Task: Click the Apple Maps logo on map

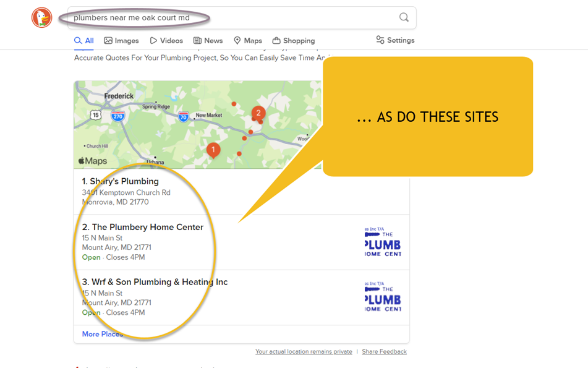Action: pos(93,161)
